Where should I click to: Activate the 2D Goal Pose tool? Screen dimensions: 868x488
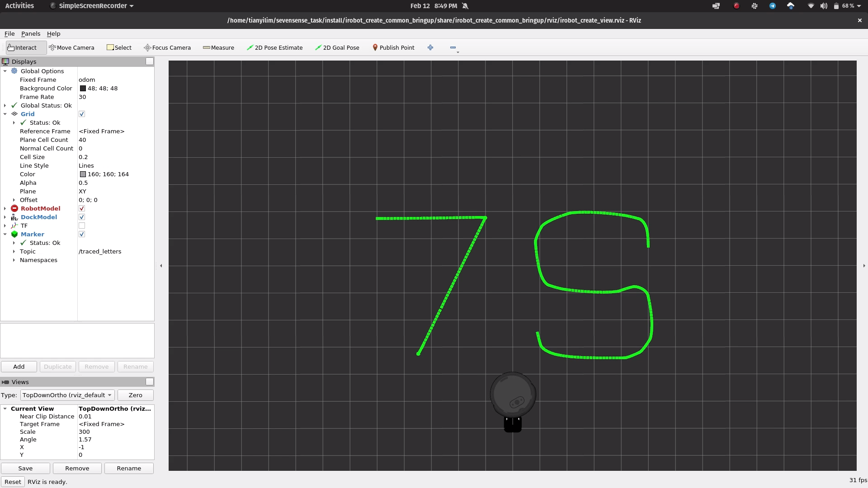(x=337, y=47)
